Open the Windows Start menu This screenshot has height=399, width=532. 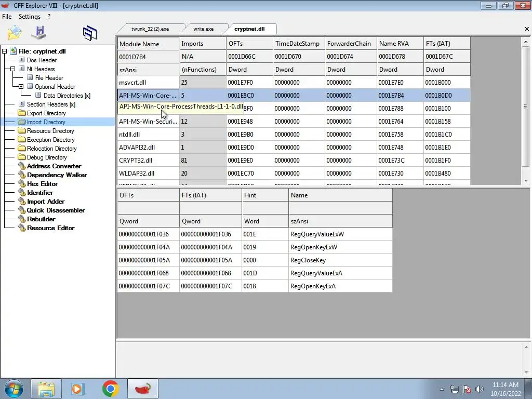[x=14, y=389]
